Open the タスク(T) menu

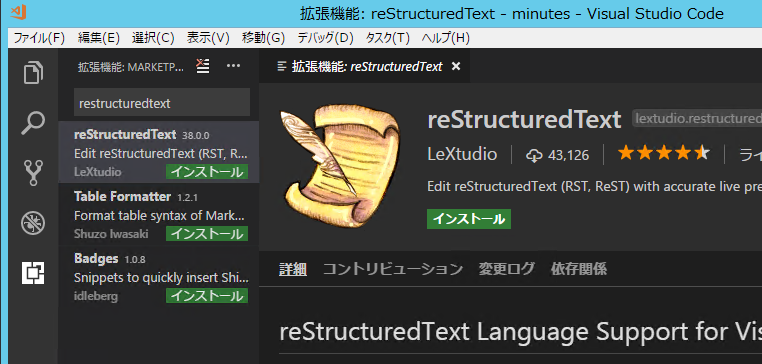point(387,38)
